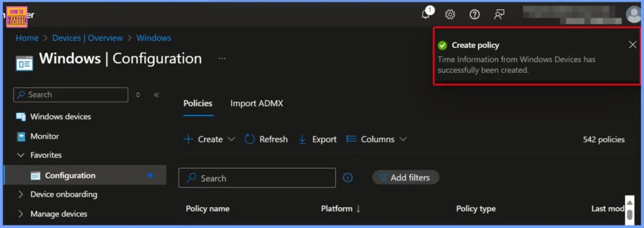Open the Columns dropdown
This screenshot has width=644, height=228.
point(377,139)
